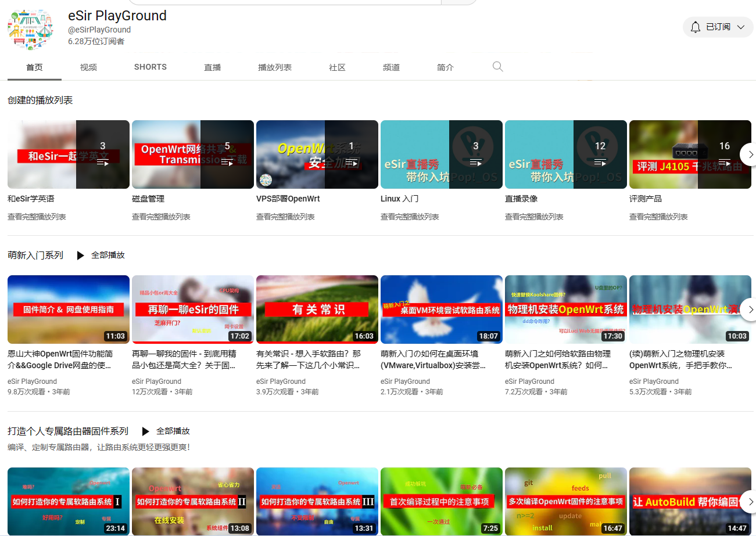Click playlist icon on 直播录像 thumbnail

point(600,163)
